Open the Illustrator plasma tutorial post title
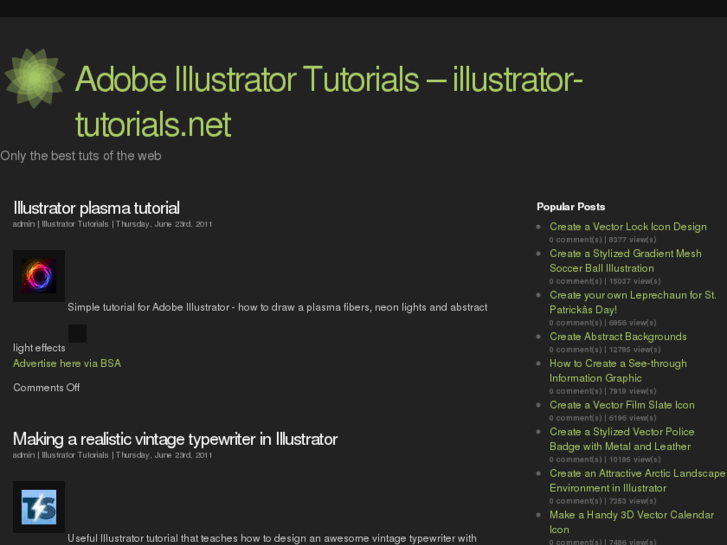The width and height of the screenshot is (727, 545). [x=96, y=208]
